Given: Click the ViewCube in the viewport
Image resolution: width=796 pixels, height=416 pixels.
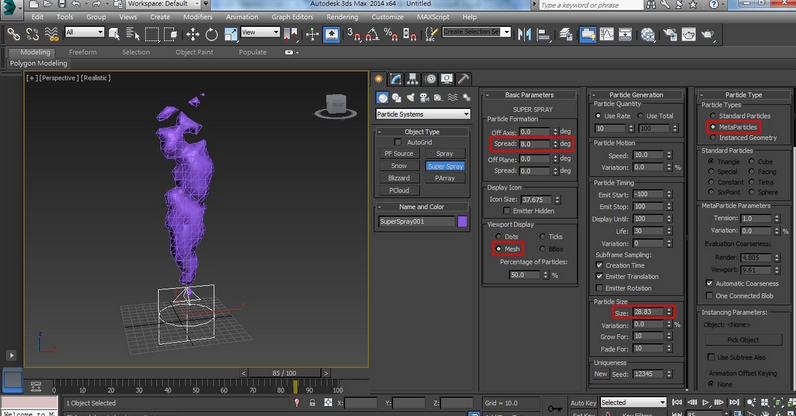Looking at the screenshot, I should (x=335, y=105).
